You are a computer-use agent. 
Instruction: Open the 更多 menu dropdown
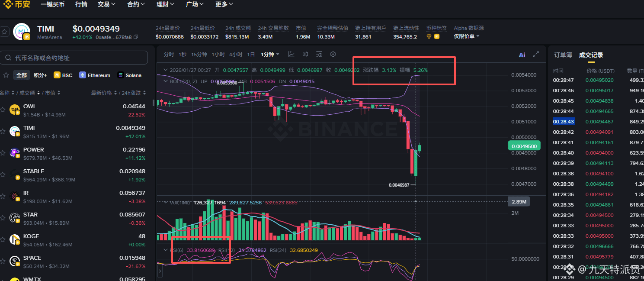224,4
